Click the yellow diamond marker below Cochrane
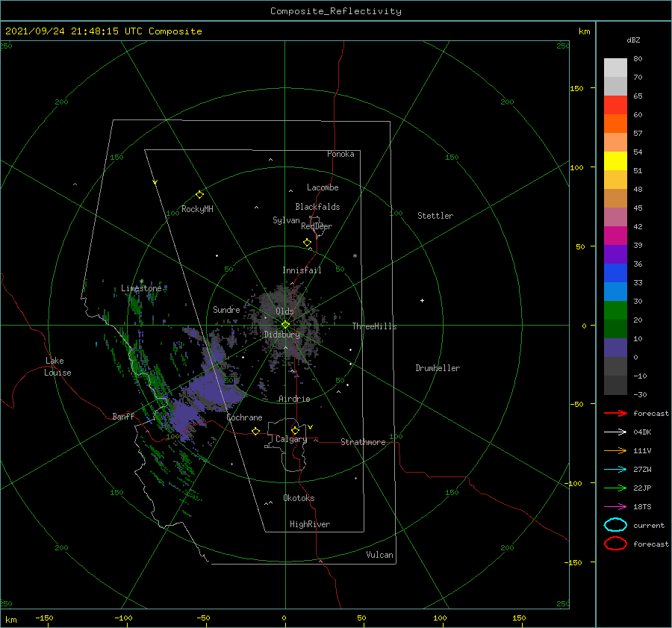Image resolution: width=672 pixels, height=628 pixels. click(256, 431)
